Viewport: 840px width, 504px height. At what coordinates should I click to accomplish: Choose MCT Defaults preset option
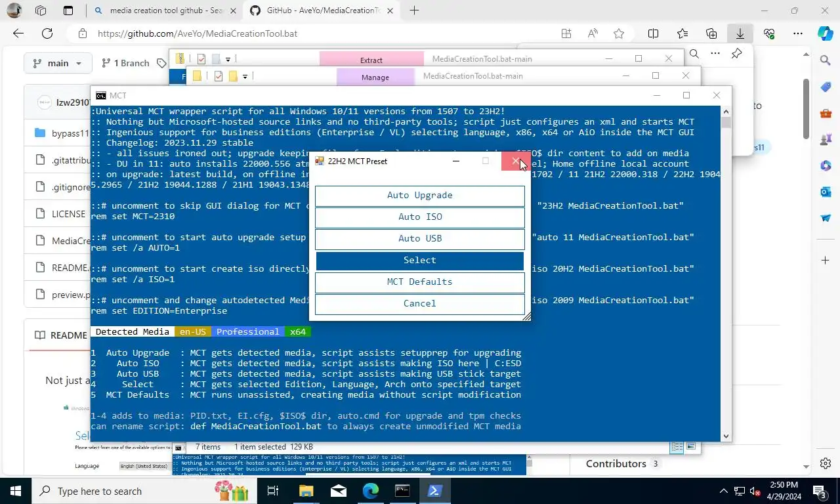420,282
